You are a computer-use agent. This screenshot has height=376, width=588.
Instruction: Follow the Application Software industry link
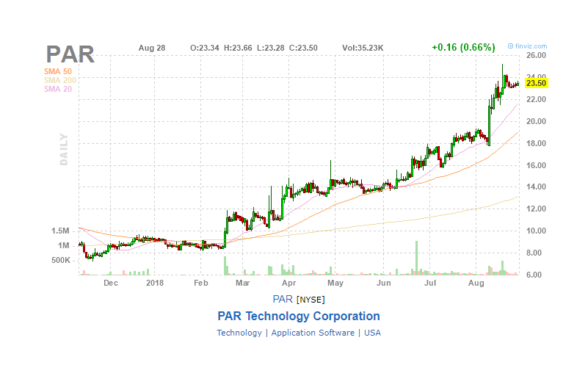[313, 333]
